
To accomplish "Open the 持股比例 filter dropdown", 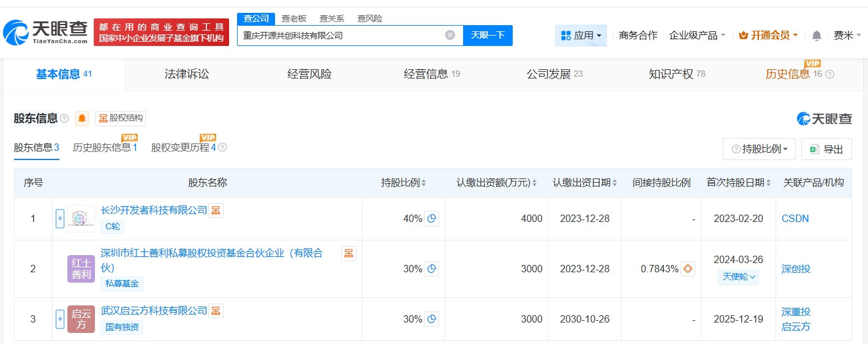I will [x=760, y=149].
